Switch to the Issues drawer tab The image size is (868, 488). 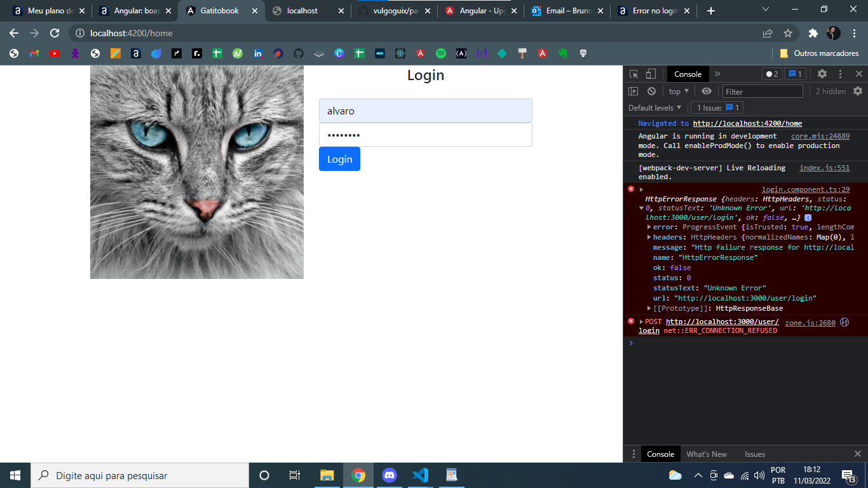click(755, 454)
